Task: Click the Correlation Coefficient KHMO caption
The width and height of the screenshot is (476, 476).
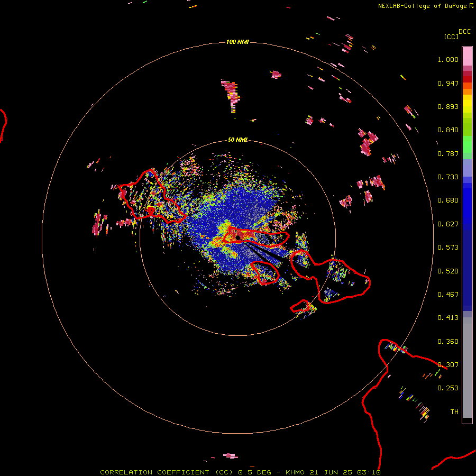Action: click(240, 472)
